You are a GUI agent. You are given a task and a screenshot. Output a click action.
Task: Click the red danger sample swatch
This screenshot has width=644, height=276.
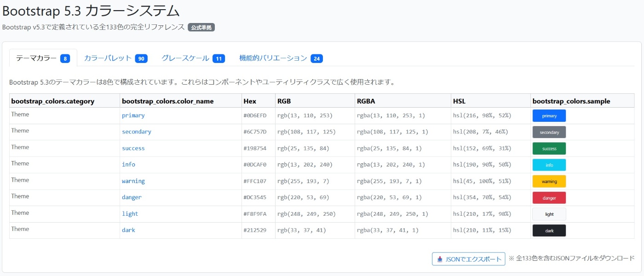coord(549,198)
